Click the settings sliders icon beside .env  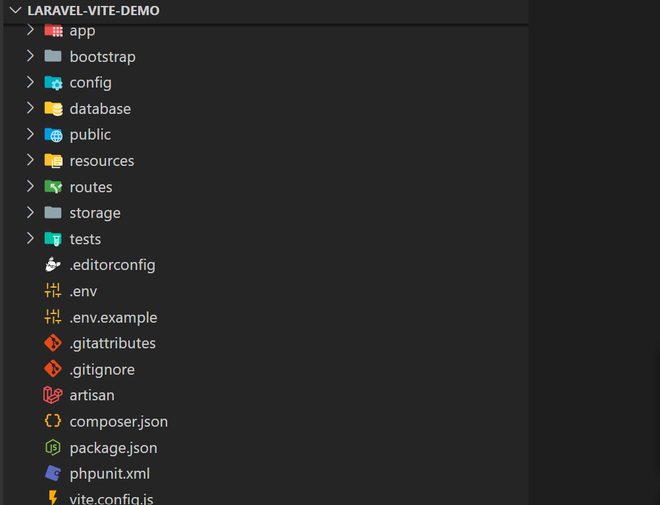53,291
